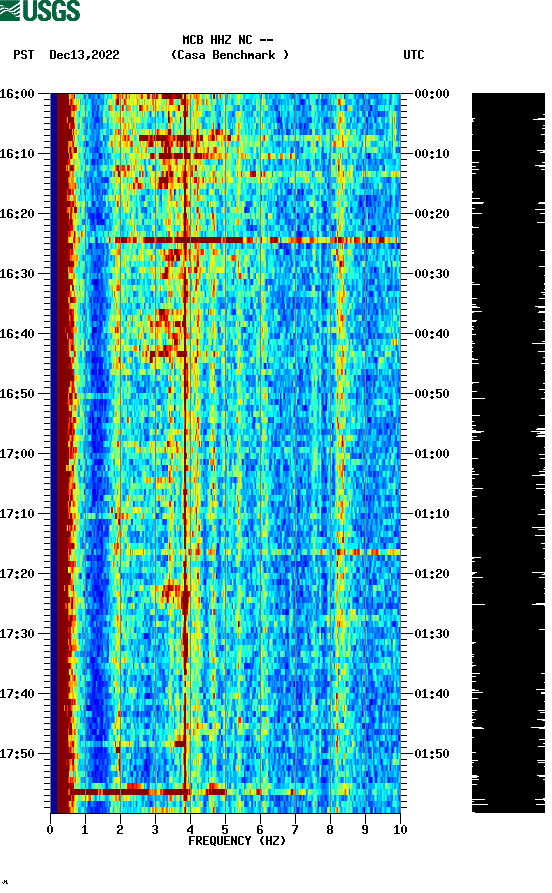The image size is (552, 893).
Task: Click the '17:50' PST time label
Action: click(17, 753)
